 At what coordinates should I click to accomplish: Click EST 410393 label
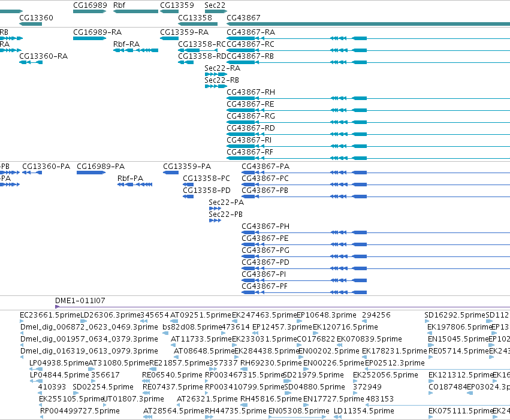click(52, 387)
